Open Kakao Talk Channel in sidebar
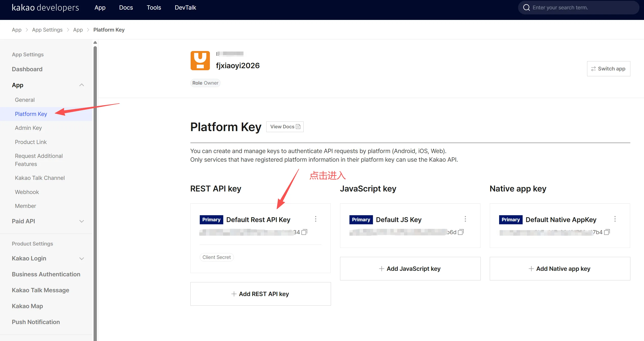The width and height of the screenshot is (644, 341). tap(40, 178)
